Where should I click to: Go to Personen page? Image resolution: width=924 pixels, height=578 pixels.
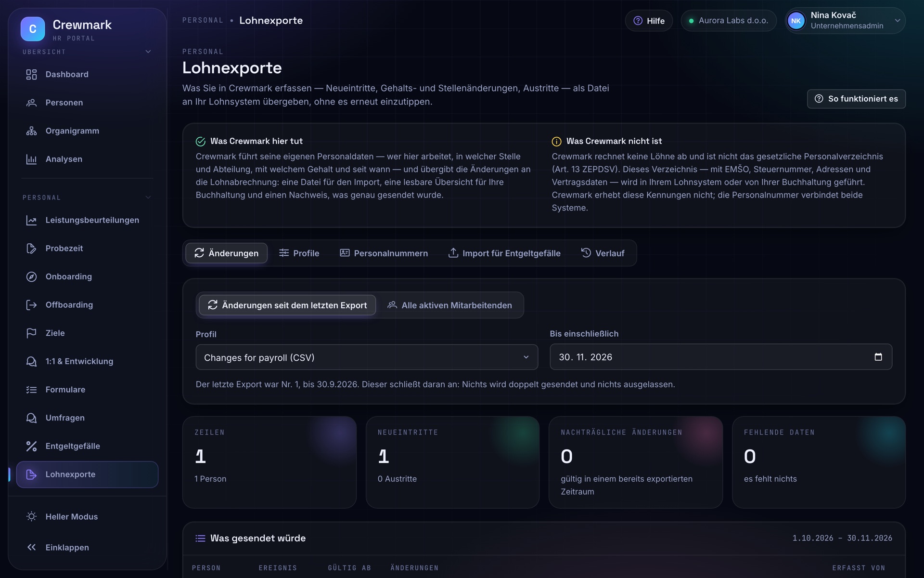87,103
